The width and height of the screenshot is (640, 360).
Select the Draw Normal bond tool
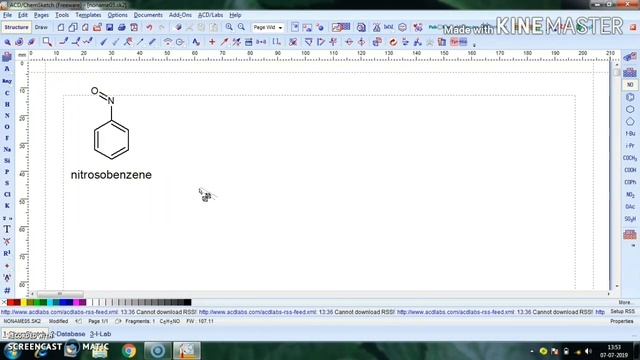click(x=64, y=42)
